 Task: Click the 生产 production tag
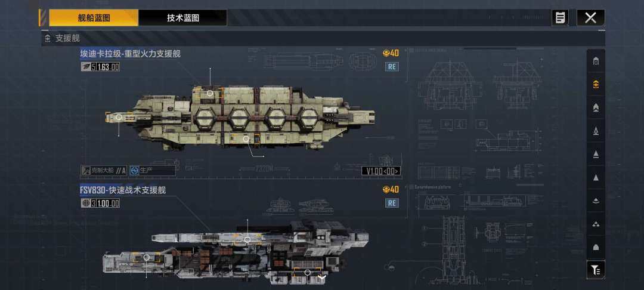(153, 171)
